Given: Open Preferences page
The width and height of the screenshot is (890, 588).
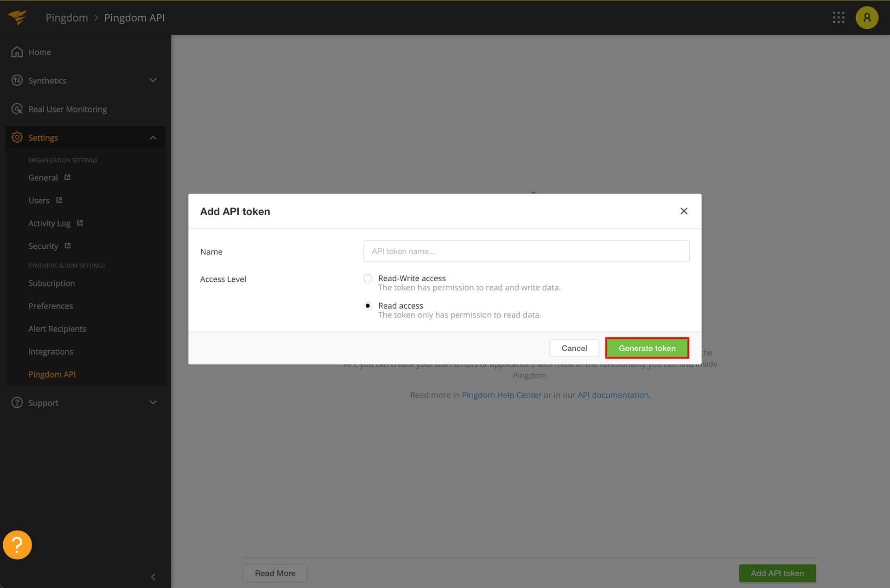Looking at the screenshot, I should [51, 306].
